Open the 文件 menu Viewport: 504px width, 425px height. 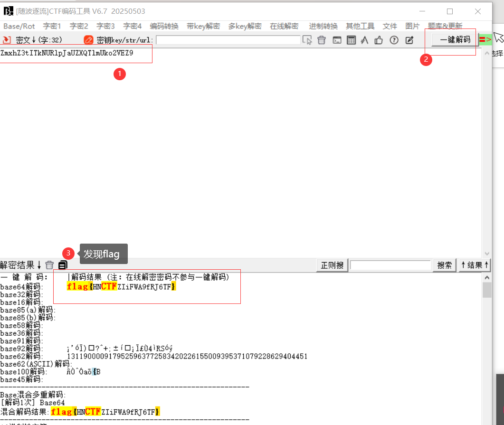(x=390, y=26)
